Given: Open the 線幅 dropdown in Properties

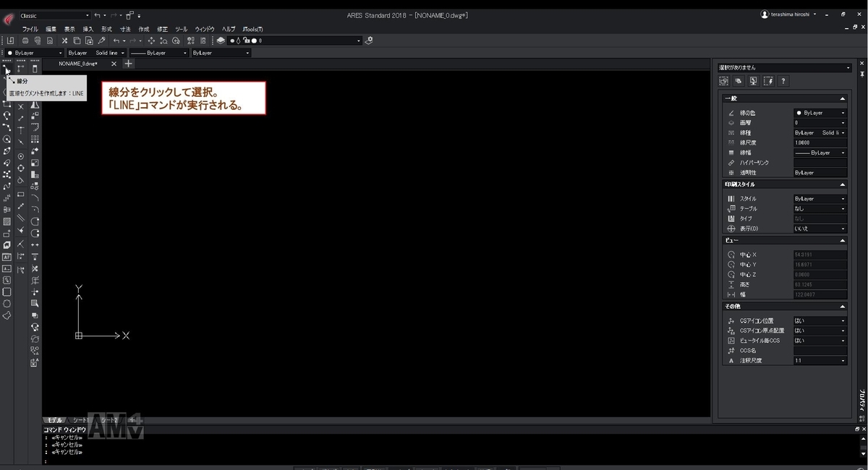Looking at the screenshot, I should point(820,153).
